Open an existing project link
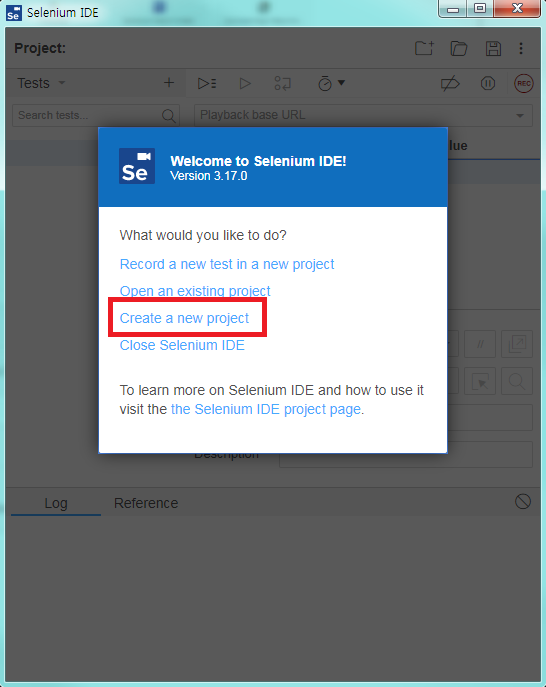546x687 pixels. [195, 291]
